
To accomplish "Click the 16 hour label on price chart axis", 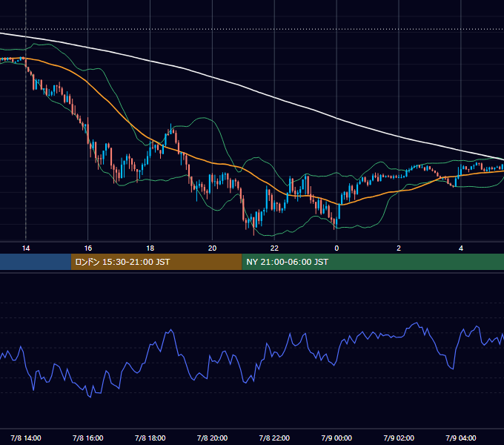I will point(87,248).
